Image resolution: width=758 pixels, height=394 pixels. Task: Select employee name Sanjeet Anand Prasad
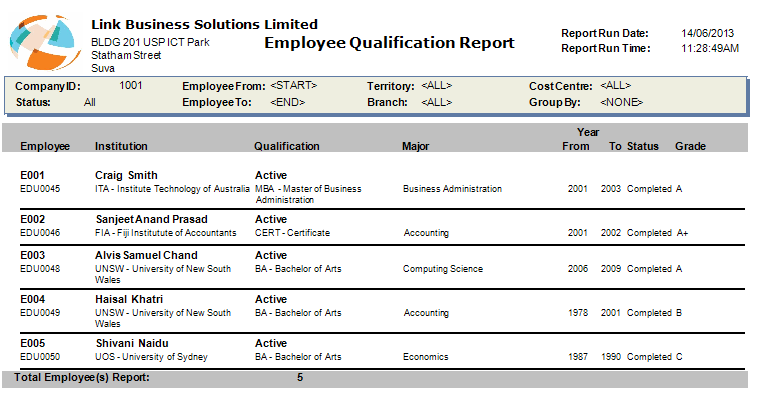[x=151, y=219]
